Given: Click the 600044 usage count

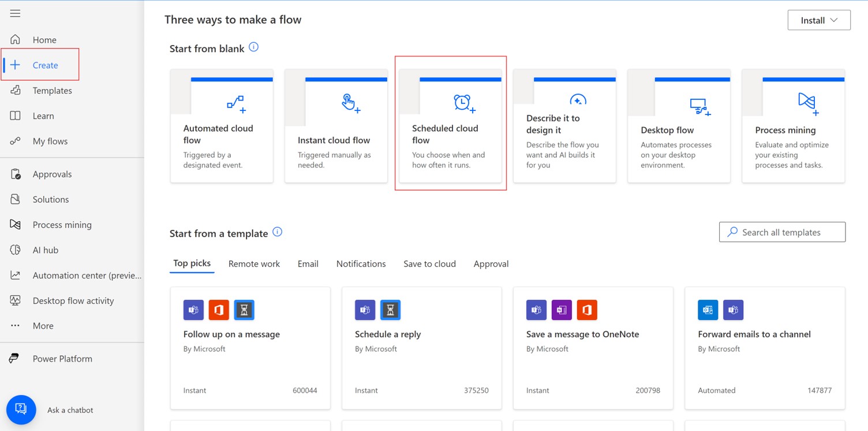Looking at the screenshot, I should [x=305, y=391].
